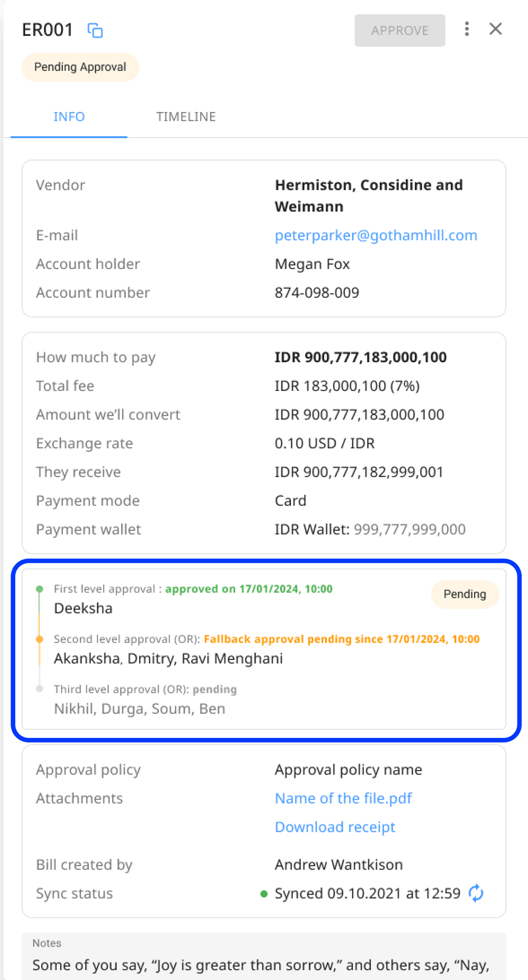Copy the ER001 reference ID
The width and height of the screenshot is (528, 980).
pos(95,30)
